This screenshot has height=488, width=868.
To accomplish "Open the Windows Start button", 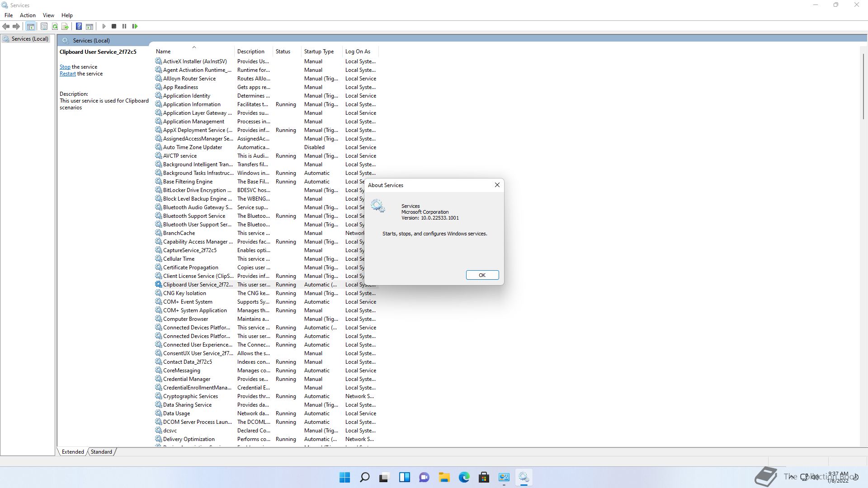I will [x=344, y=477].
